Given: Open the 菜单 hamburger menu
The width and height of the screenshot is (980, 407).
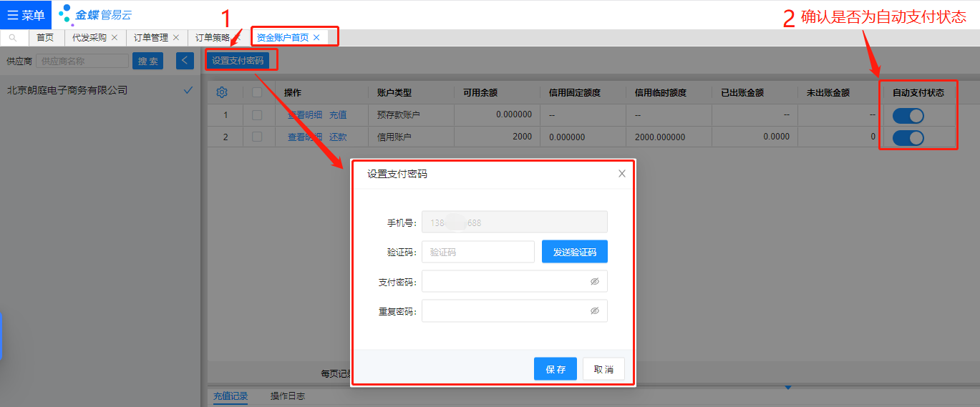Looking at the screenshot, I should click(26, 15).
